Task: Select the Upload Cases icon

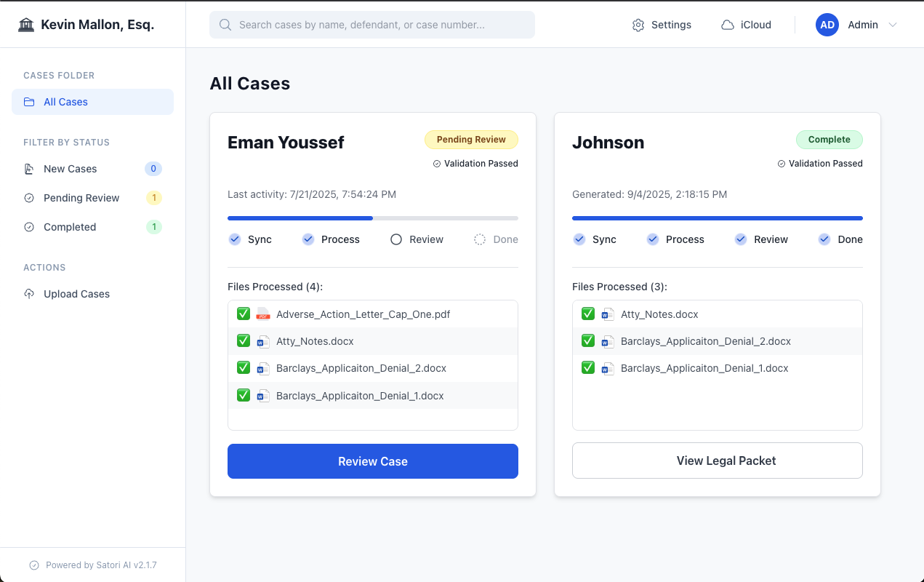Action: 28,293
